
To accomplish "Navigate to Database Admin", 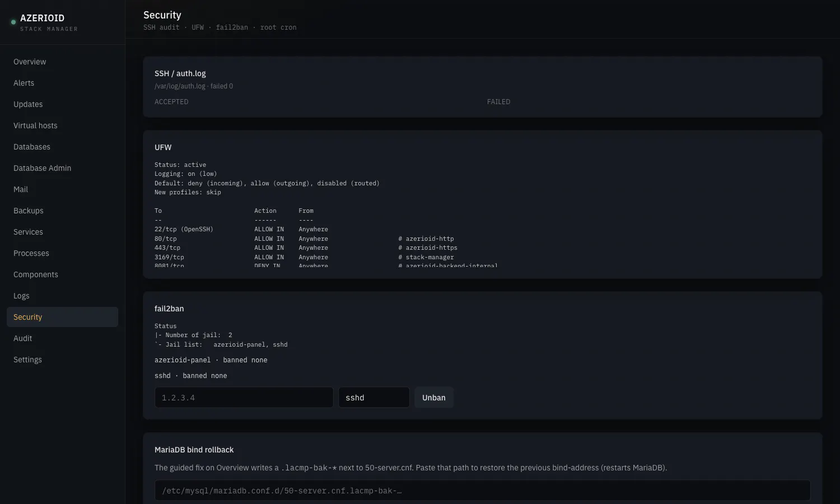I will [62, 168].
